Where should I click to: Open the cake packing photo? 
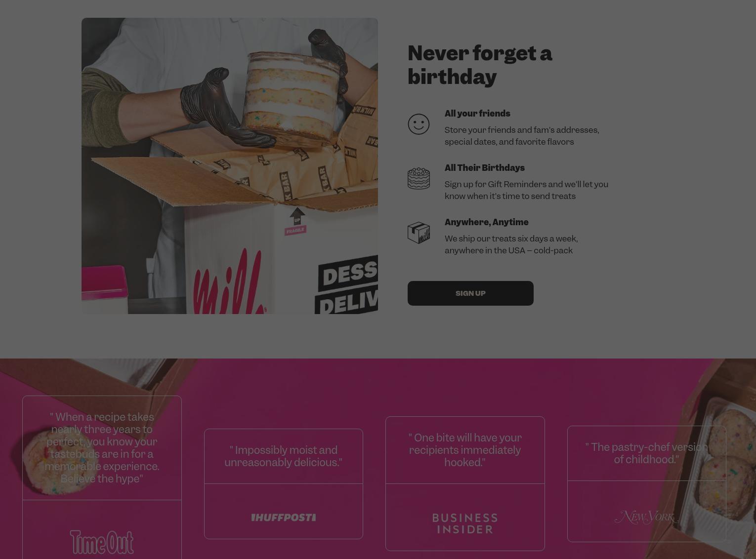[x=230, y=166]
